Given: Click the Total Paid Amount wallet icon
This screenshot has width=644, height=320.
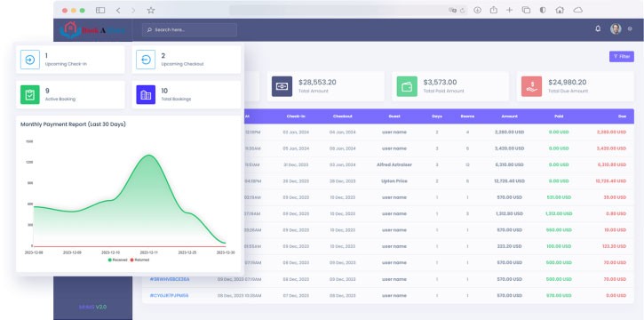Looking at the screenshot, I should [x=407, y=86].
